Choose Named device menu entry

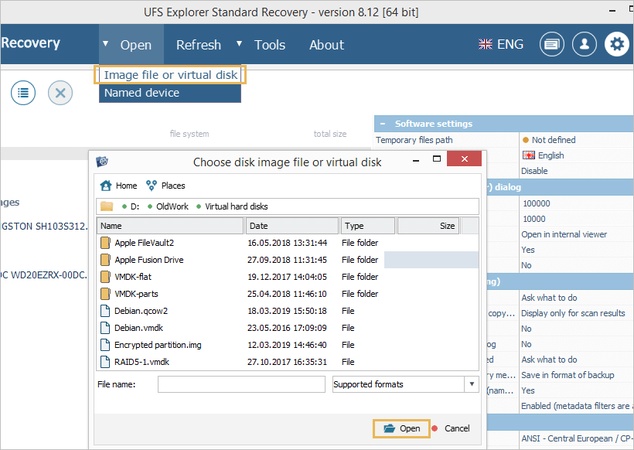coord(170,93)
